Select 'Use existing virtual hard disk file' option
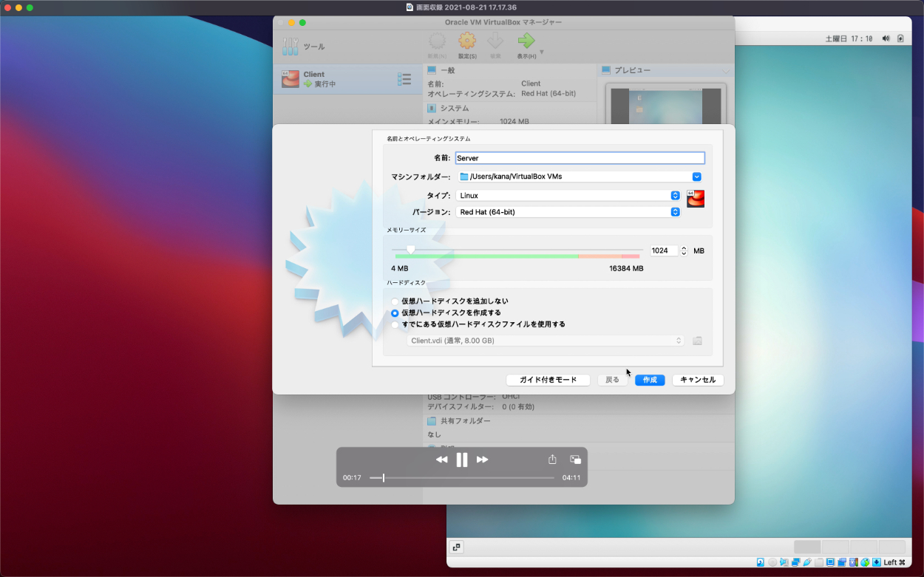Screen dimensions: 924x577 coord(395,324)
